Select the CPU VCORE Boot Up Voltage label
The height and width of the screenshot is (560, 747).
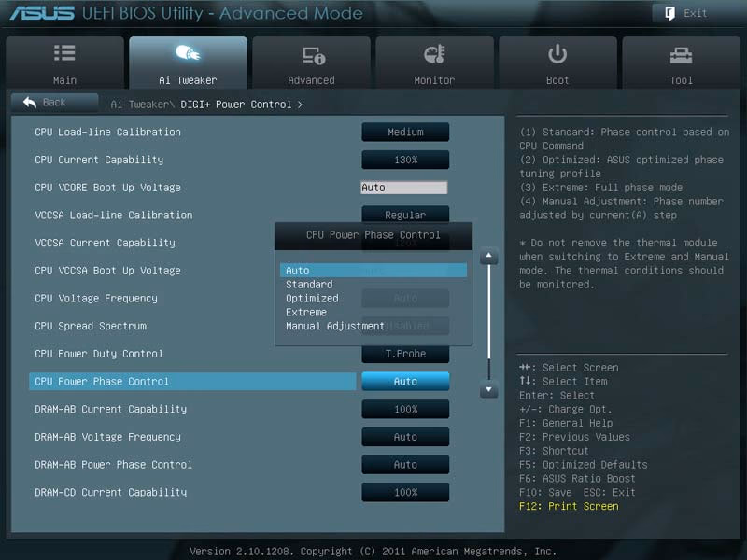(107, 188)
